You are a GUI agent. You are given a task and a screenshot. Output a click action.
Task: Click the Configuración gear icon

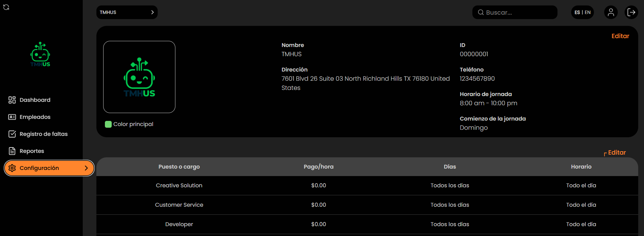pos(12,168)
